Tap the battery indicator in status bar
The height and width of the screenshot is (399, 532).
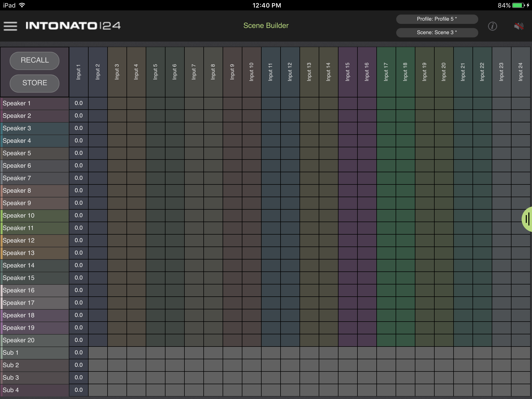click(x=518, y=5)
